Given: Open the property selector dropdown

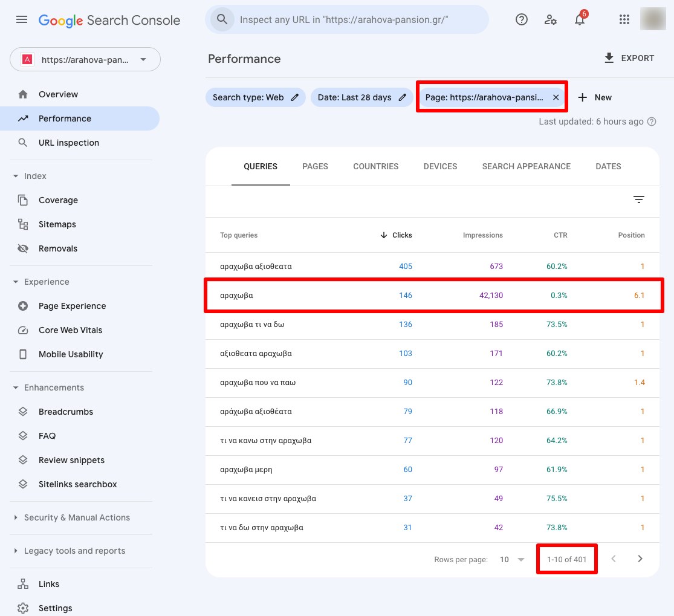Looking at the screenshot, I should pos(85,59).
